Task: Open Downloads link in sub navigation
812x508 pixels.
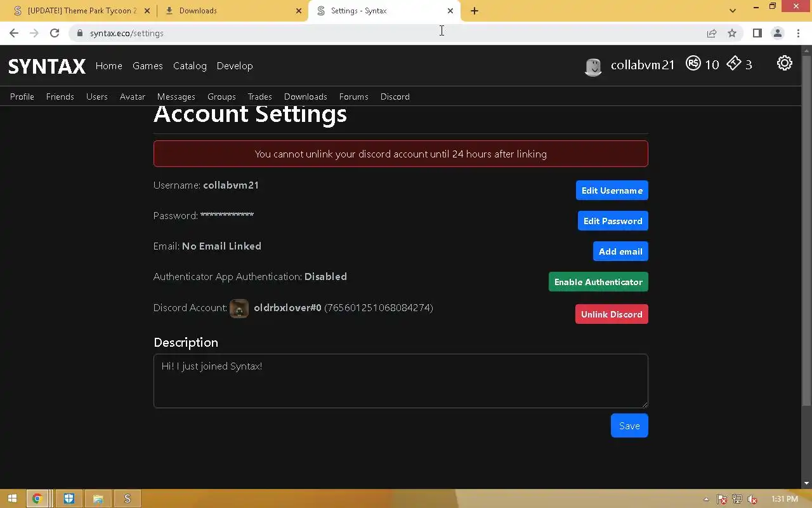Action: coord(306,97)
